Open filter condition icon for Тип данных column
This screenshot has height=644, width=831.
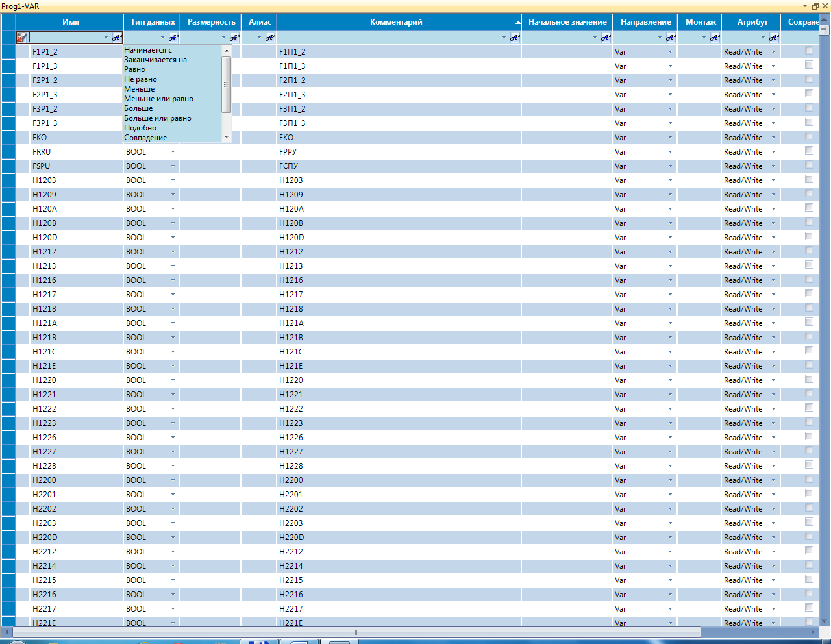[173, 38]
